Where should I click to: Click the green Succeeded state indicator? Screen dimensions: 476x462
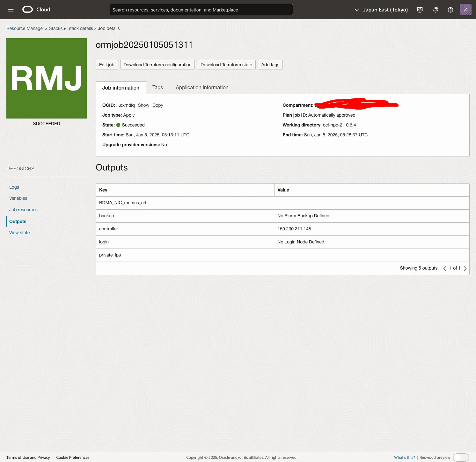(118, 125)
